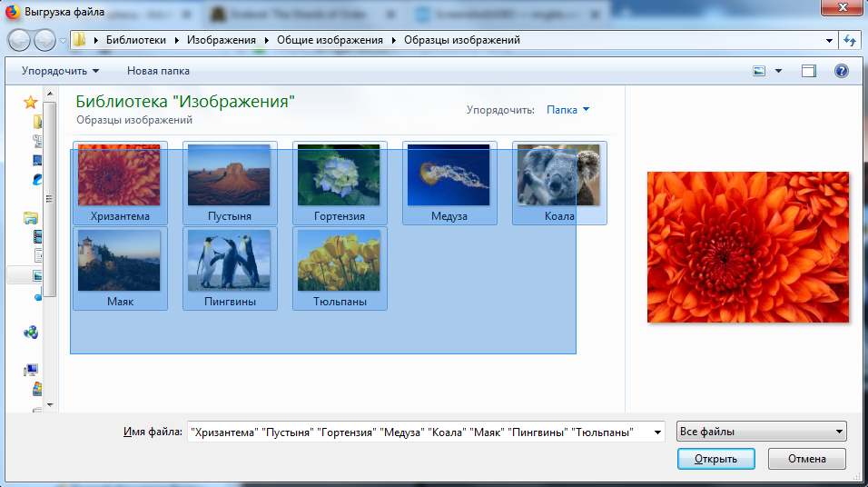Click the Favorites star in sidebar
The image size is (868, 487).
coord(31,102)
